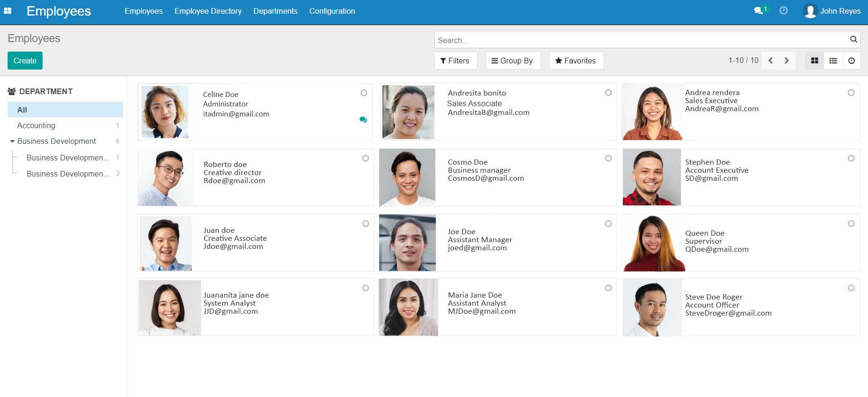Open the conversations messages icon in top bar
Screen dimensions: 868x397
click(x=758, y=11)
